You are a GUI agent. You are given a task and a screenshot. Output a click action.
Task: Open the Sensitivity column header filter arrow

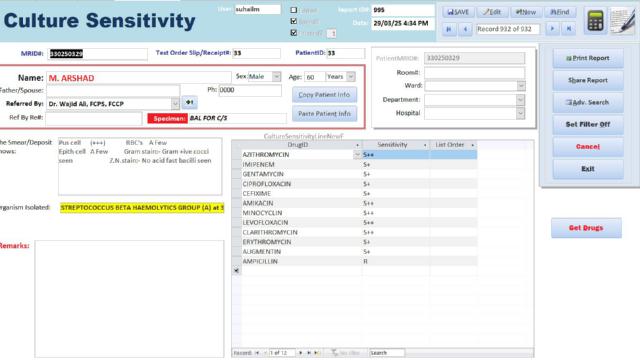click(x=425, y=145)
